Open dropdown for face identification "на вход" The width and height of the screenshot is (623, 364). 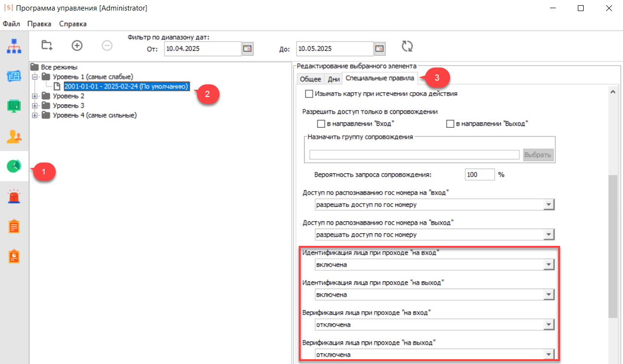pyautogui.click(x=549, y=265)
